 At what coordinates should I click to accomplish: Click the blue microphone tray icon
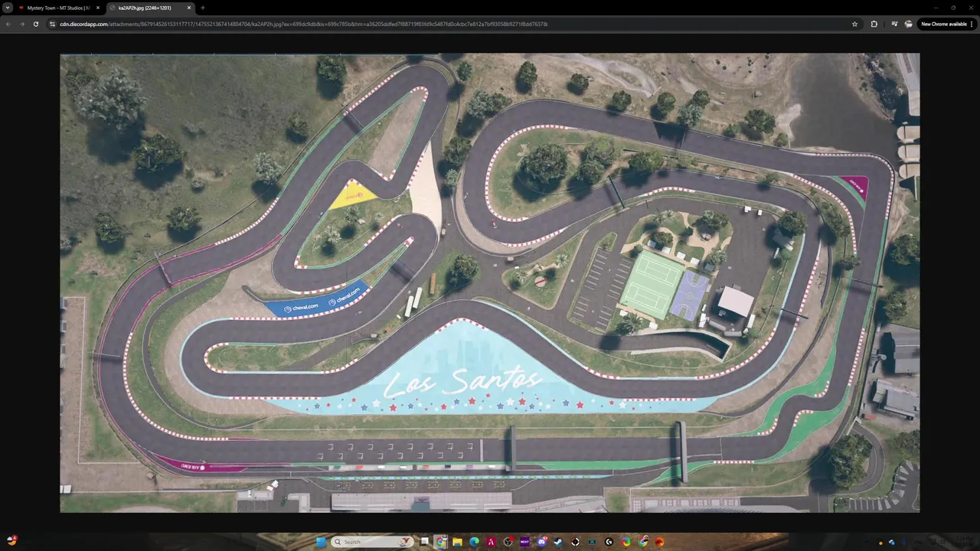tap(904, 542)
